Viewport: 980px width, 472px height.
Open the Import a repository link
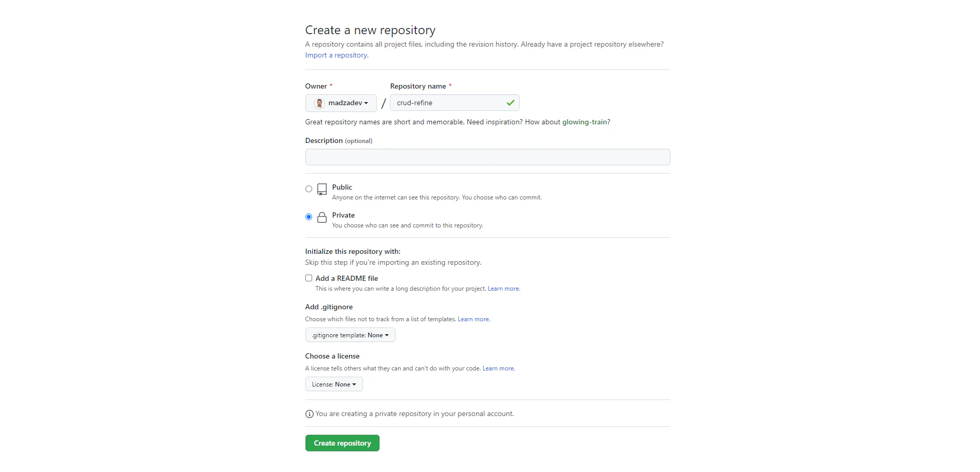click(335, 55)
